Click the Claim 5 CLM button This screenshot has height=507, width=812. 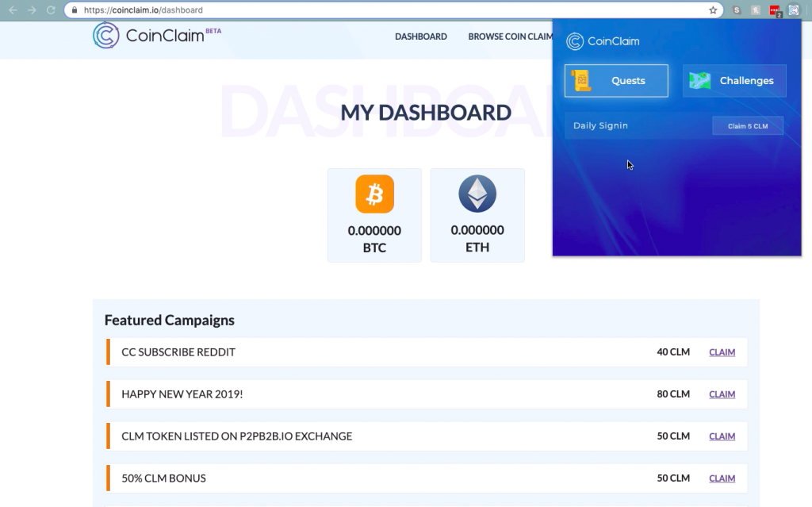tap(748, 126)
